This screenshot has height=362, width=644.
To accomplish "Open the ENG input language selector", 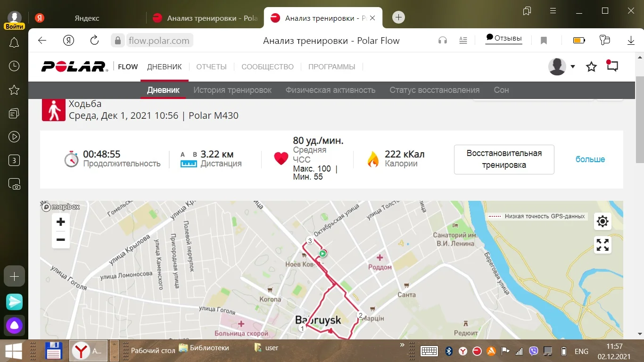I will point(581,351).
